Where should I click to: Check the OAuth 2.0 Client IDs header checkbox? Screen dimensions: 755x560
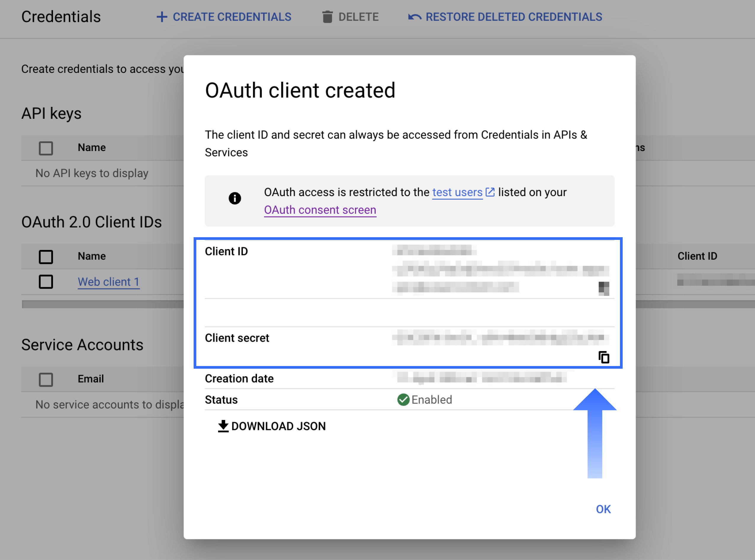click(x=46, y=257)
